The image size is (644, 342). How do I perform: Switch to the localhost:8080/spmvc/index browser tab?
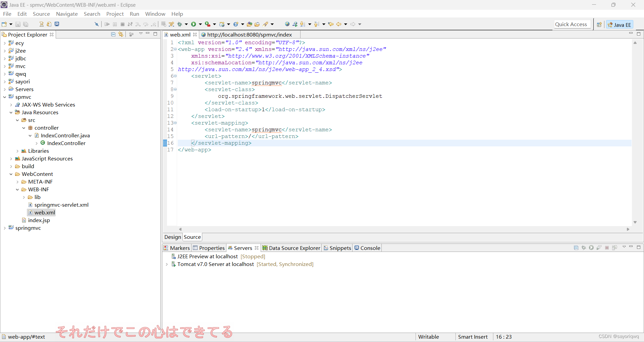point(249,35)
